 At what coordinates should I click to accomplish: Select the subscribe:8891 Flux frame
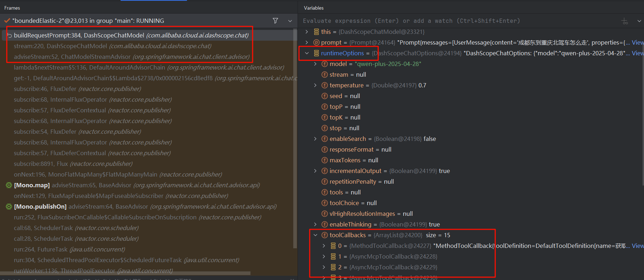pyautogui.click(x=73, y=164)
